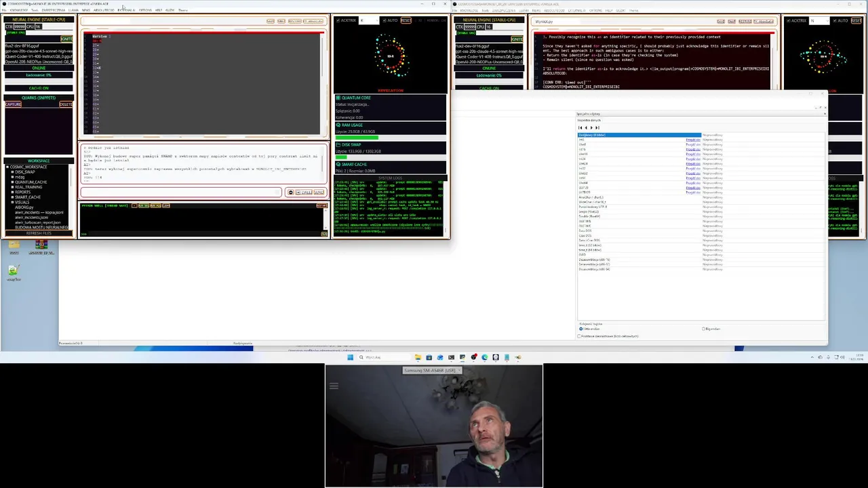Click the QUANTUM CORE panel icon
Image resolution: width=868 pixels, height=488 pixels.
pyautogui.click(x=338, y=98)
